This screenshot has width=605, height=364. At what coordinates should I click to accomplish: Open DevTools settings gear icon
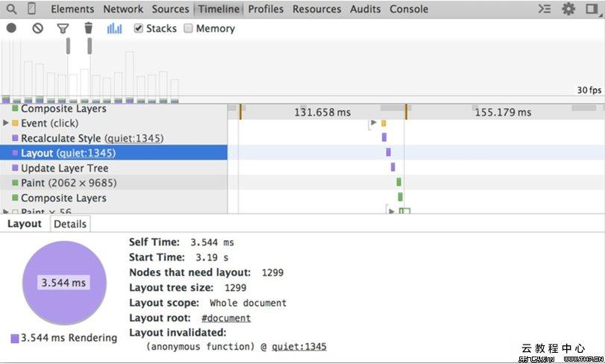(x=568, y=9)
